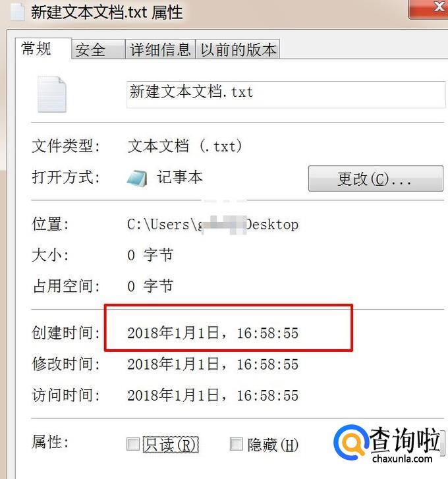Click the filename field 新建文本文档.txt
Image resolution: width=448 pixels, height=479 pixels.
pyautogui.click(x=286, y=94)
